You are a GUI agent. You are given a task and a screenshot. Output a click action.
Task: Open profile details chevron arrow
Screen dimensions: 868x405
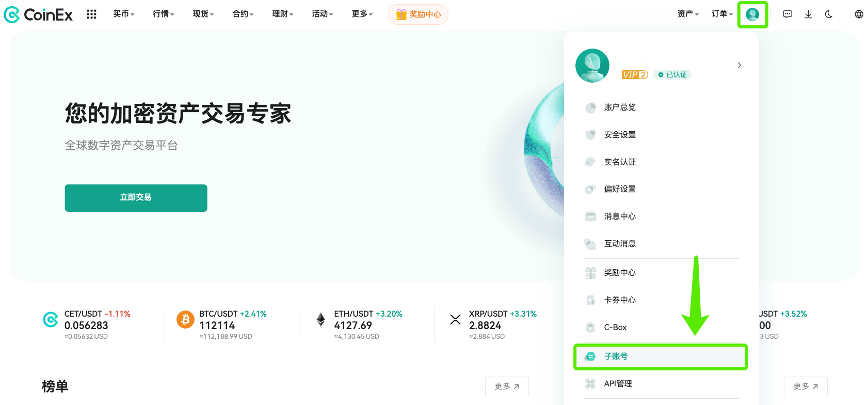pos(740,65)
